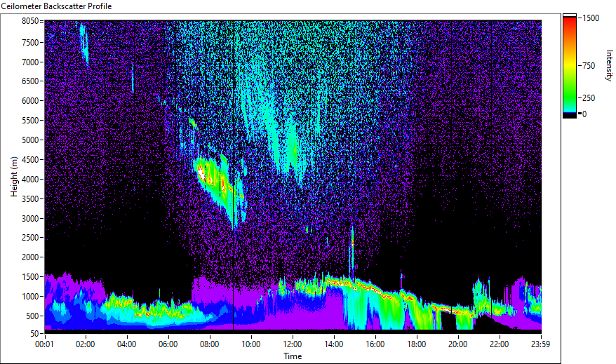
Task: Click the 500 height axis value
Action: [x=32, y=316]
